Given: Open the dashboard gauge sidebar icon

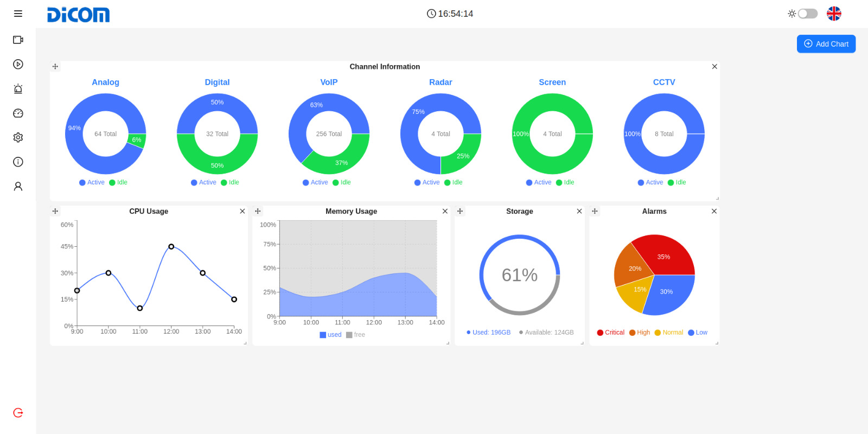Looking at the screenshot, I should (x=18, y=113).
